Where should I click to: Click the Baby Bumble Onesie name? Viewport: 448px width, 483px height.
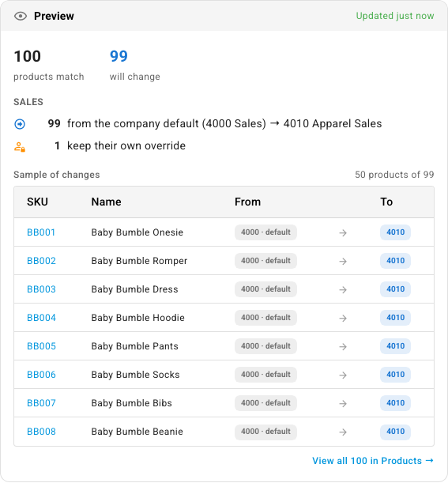pos(137,232)
